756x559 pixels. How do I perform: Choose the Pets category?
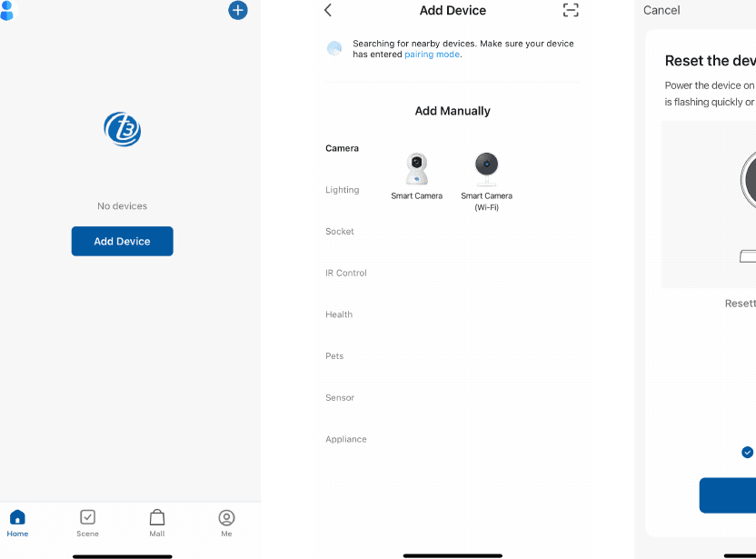point(334,356)
